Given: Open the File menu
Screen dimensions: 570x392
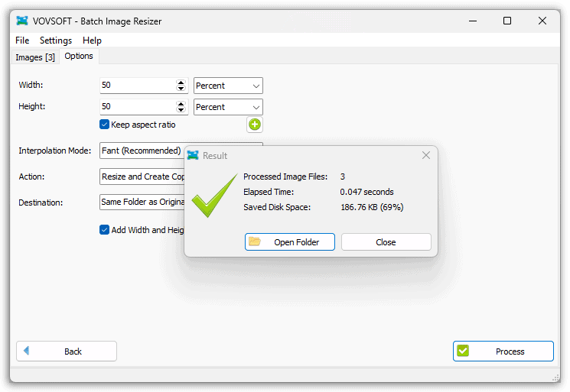Looking at the screenshot, I should [x=22, y=40].
